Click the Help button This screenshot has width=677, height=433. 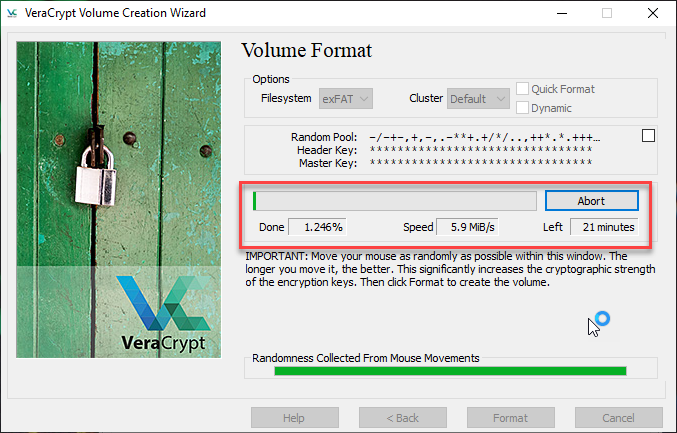pos(293,418)
